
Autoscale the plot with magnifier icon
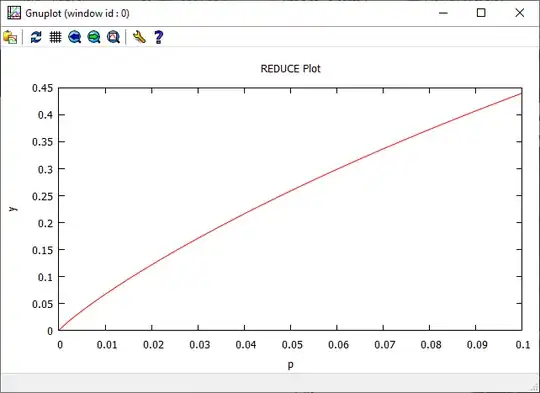pos(113,37)
